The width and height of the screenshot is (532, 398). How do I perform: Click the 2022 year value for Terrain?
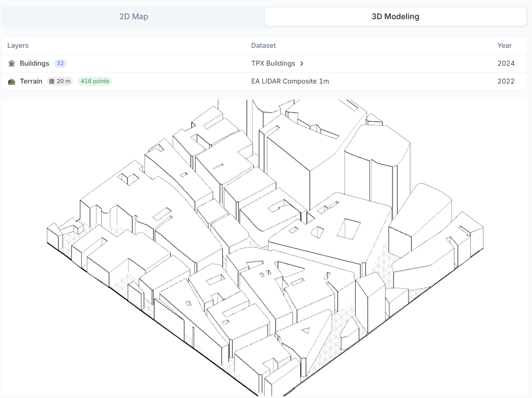point(506,81)
